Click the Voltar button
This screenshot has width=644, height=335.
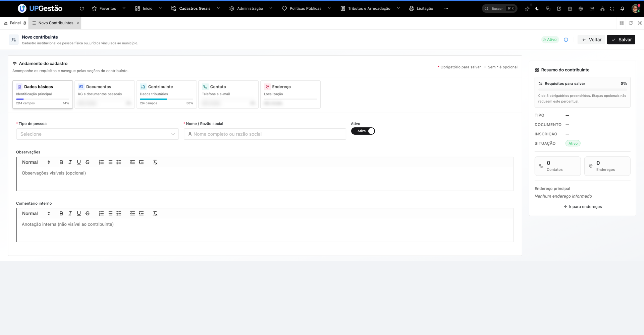pyautogui.click(x=591, y=40)
